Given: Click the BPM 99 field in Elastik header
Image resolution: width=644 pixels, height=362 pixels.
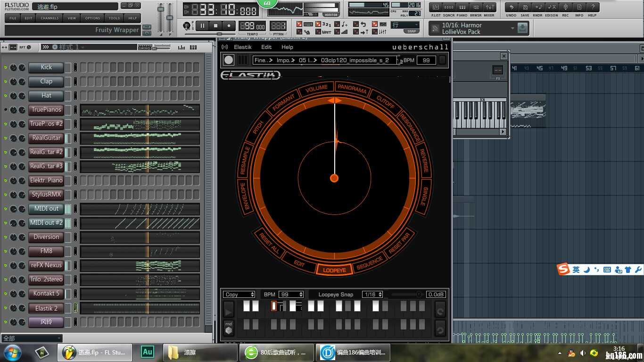Looking at the screenshot, I should [426, 60].
